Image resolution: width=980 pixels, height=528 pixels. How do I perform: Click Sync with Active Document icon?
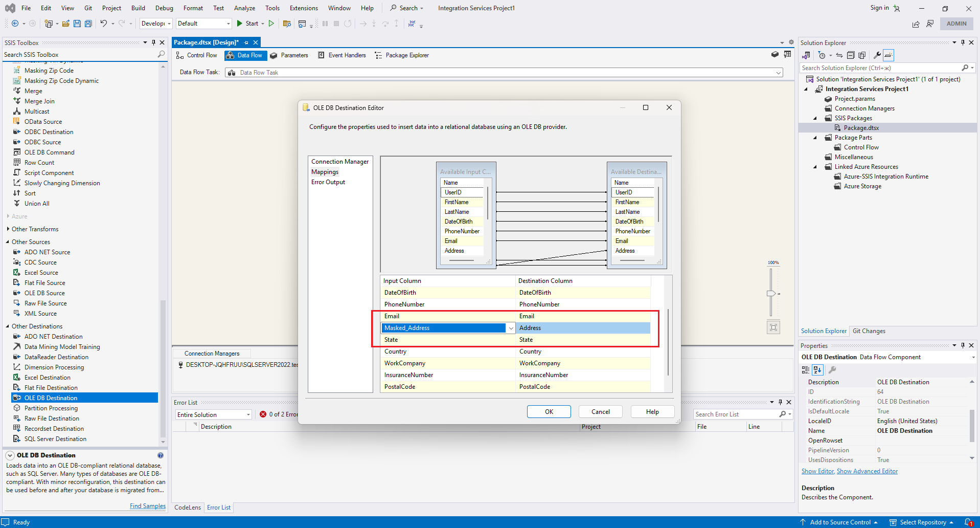(x=839, y=55)
